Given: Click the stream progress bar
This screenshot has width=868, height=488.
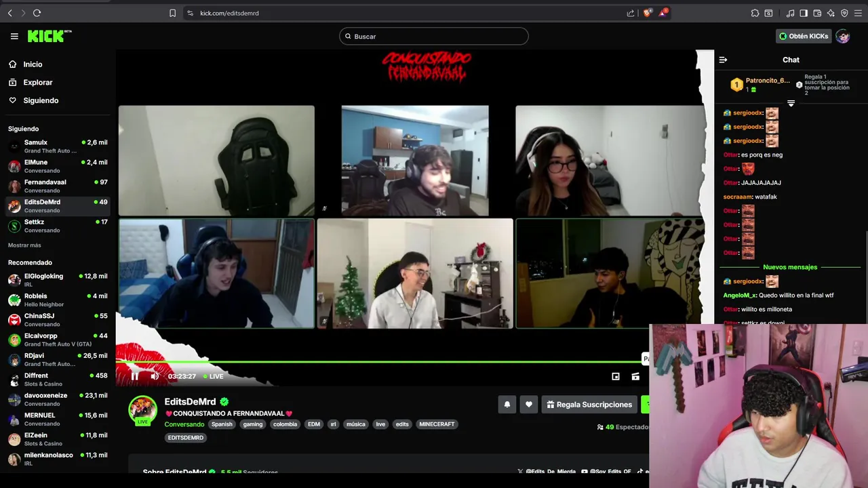Looking at the screenshot, I should click(383, 362).
